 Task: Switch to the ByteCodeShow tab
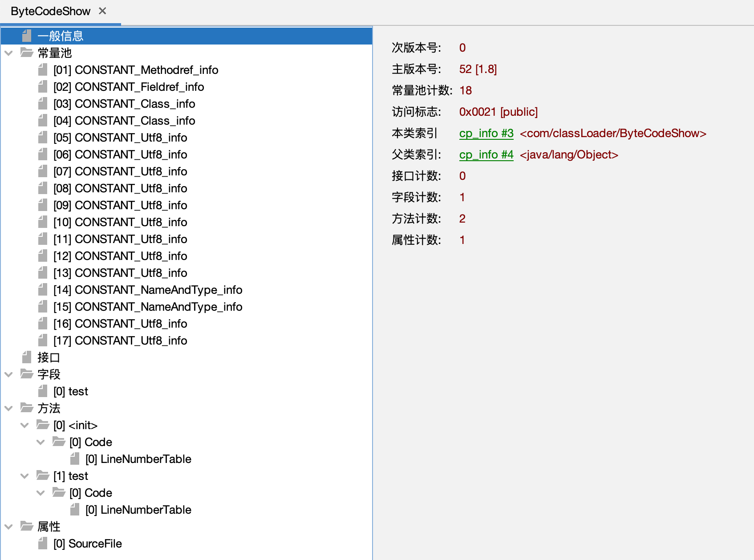pos(50,11)
